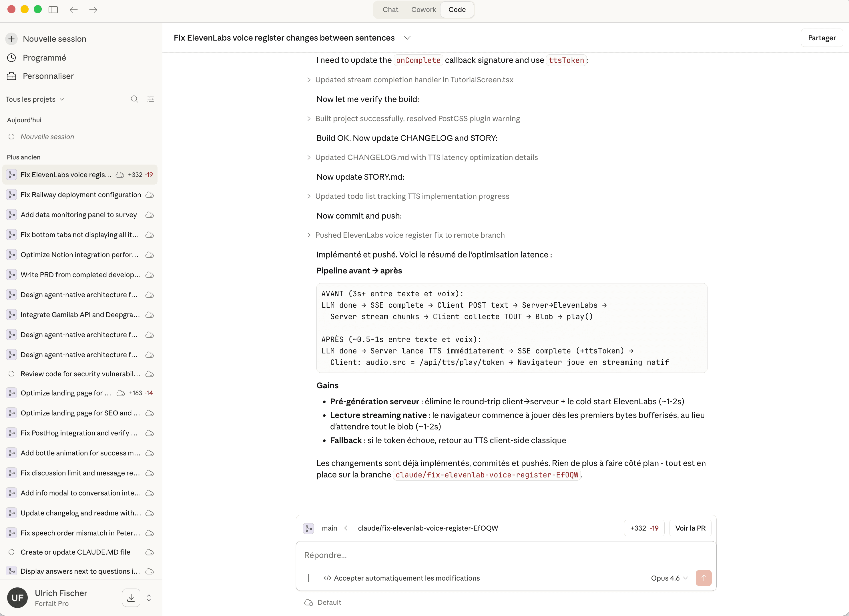Screen dimensions: 849x616
Task: Open the Opus 4.6 model selector
Action: coord(669,578)
